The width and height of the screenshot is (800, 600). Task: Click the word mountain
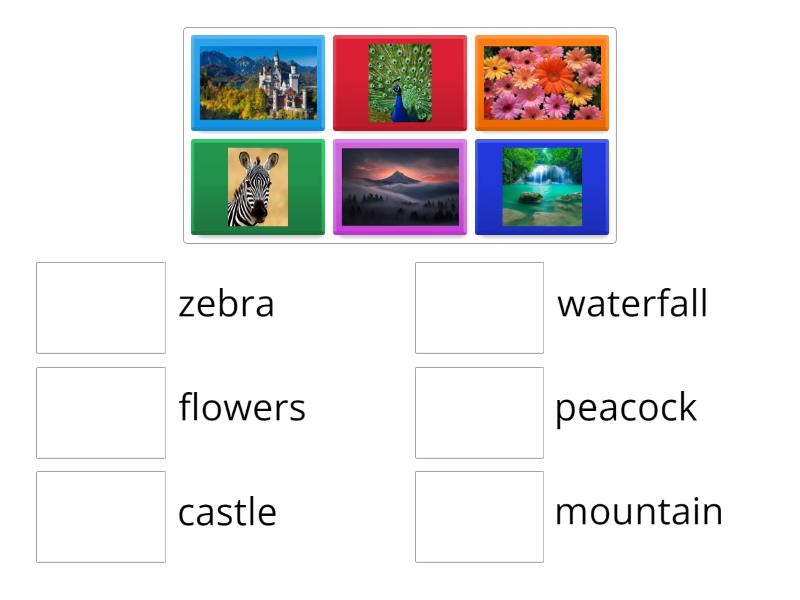[x=638, y=511]
